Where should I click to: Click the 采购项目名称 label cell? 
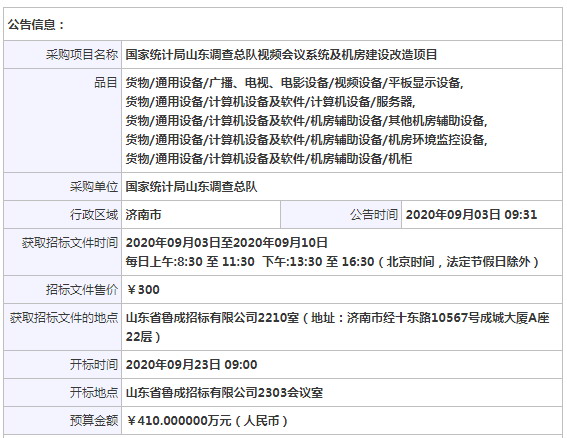point(63,55)
